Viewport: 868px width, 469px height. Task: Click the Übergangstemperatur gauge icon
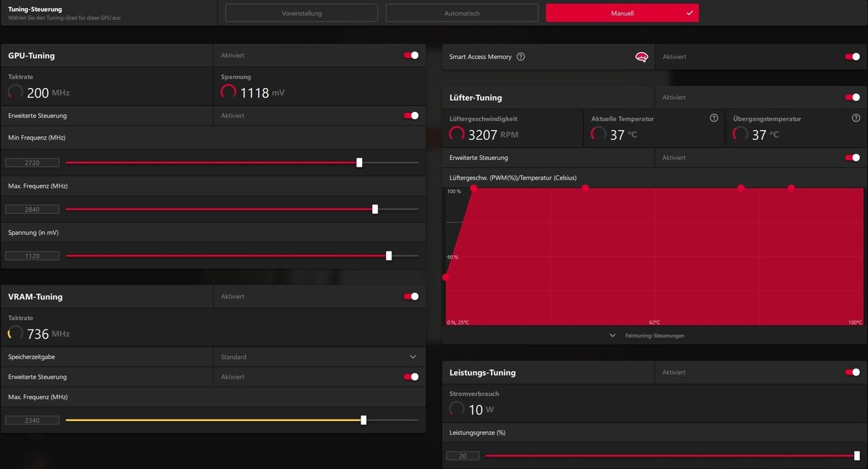coord(741,134)
